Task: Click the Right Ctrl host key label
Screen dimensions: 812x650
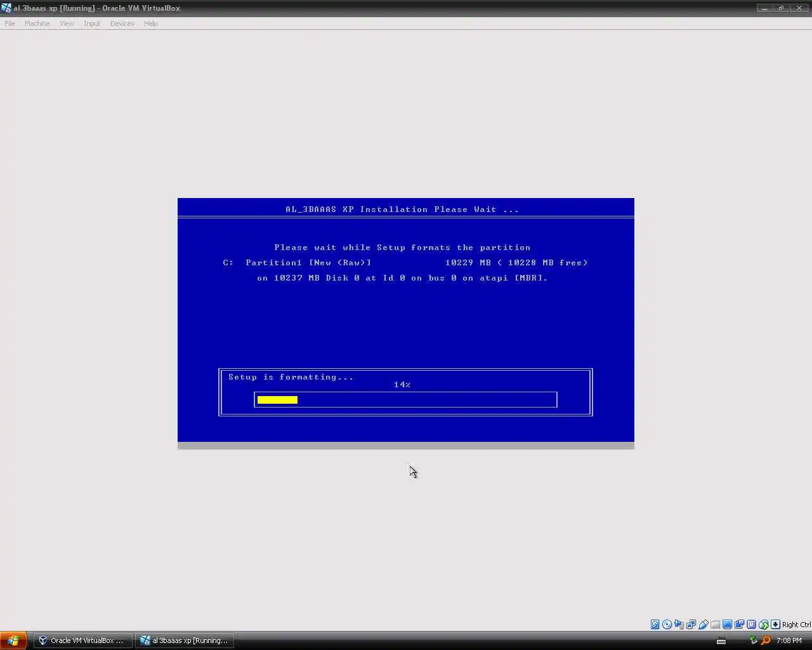Action: click(x=796, y=625)
